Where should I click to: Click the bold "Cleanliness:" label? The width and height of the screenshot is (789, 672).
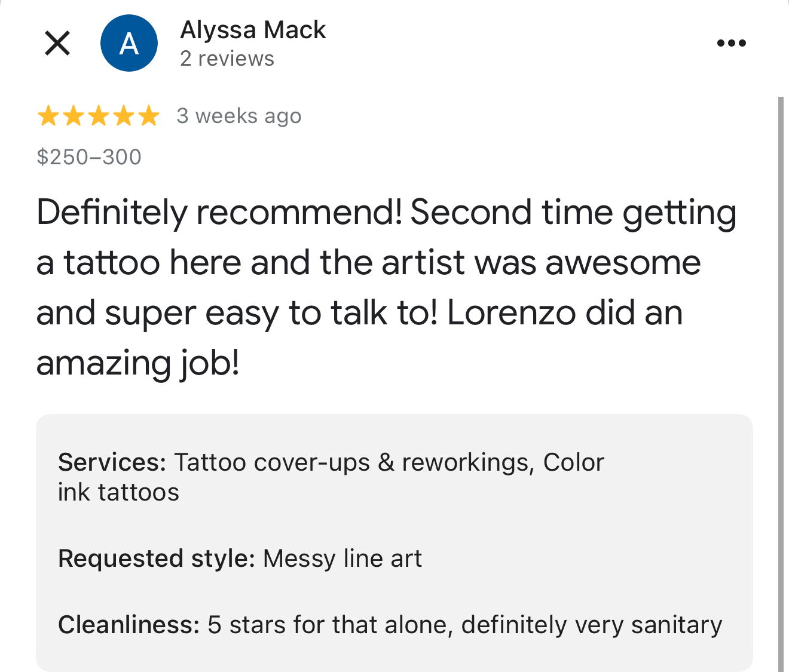(129, 625)
